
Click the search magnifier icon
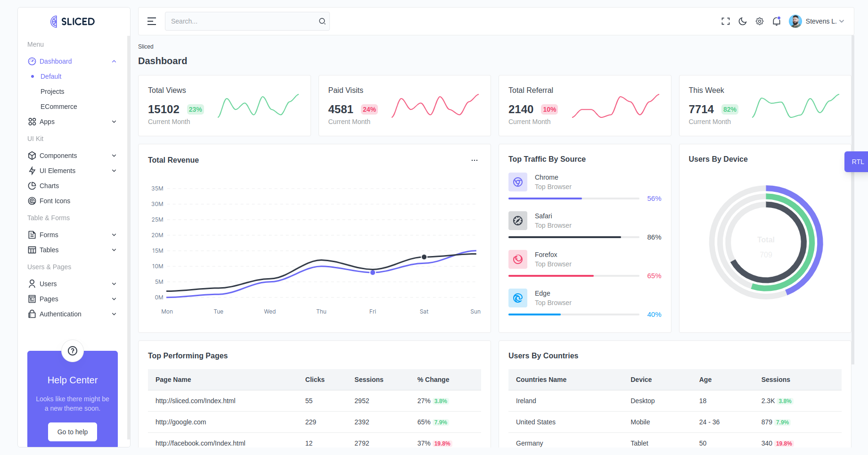(x=322, y=21)
